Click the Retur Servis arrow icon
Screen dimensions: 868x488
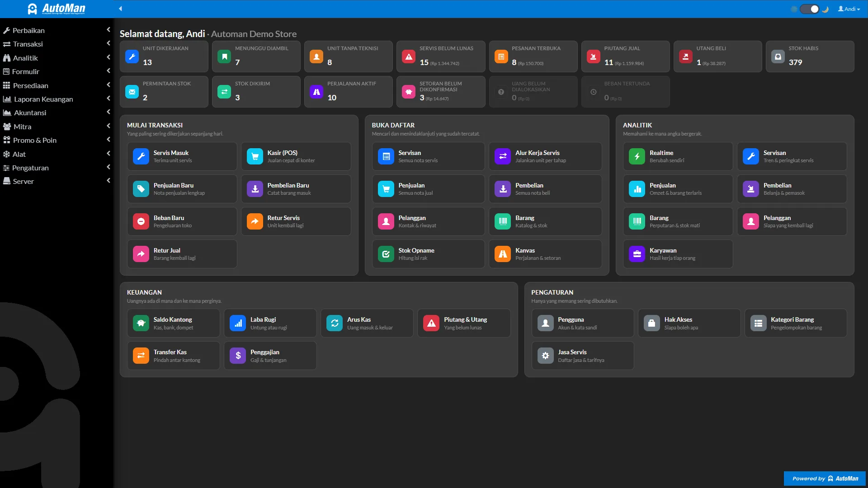(x=255, y=221)
